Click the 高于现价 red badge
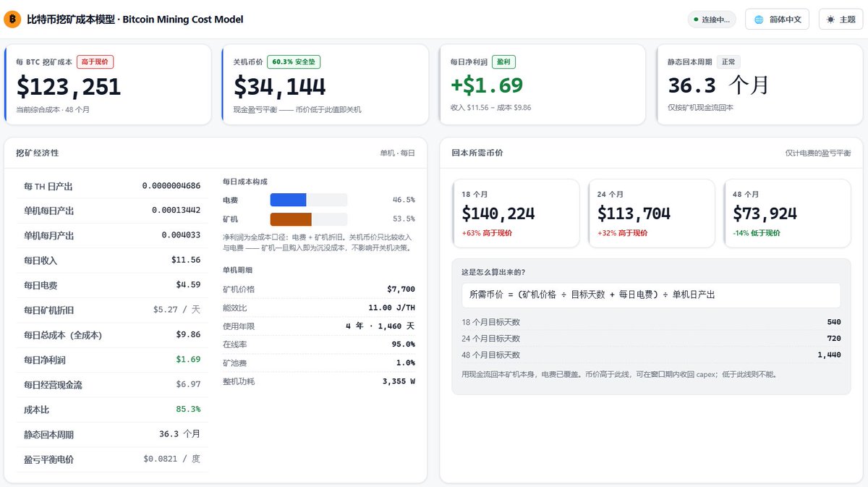The image size is (868, 487). point(95,62)
